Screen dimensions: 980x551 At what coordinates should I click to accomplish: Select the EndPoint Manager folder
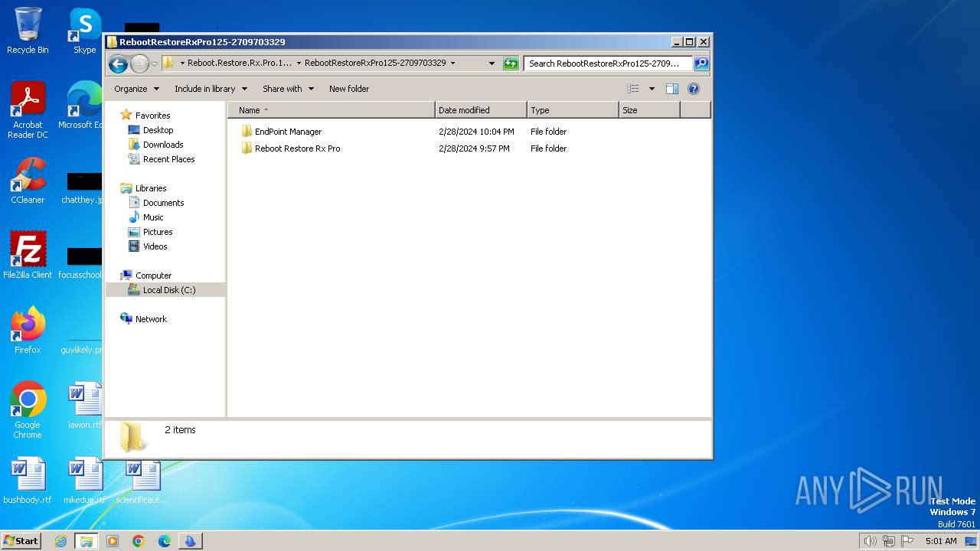(288, 132)
